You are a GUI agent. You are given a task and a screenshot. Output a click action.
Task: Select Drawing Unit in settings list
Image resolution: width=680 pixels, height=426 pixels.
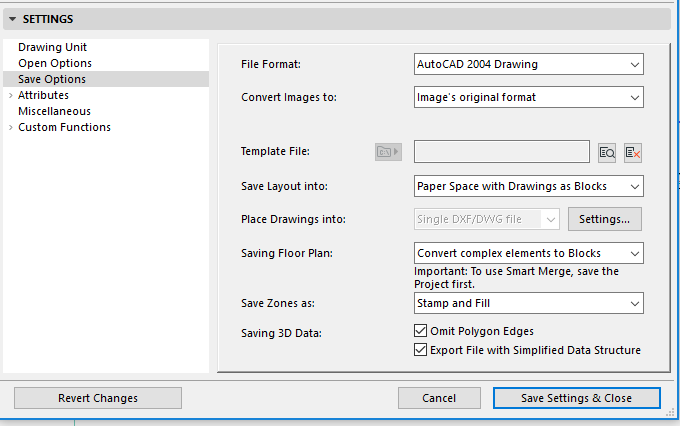point(52,47)
